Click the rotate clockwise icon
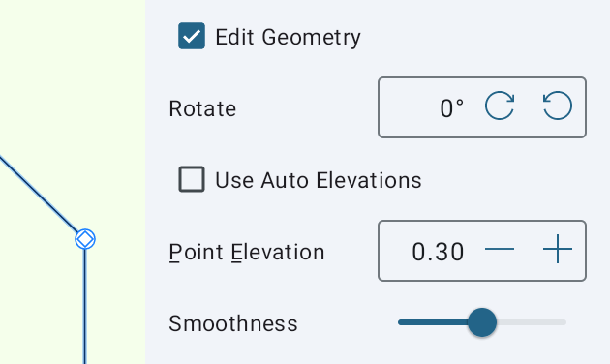610x364 pixels. coord(500,106)
